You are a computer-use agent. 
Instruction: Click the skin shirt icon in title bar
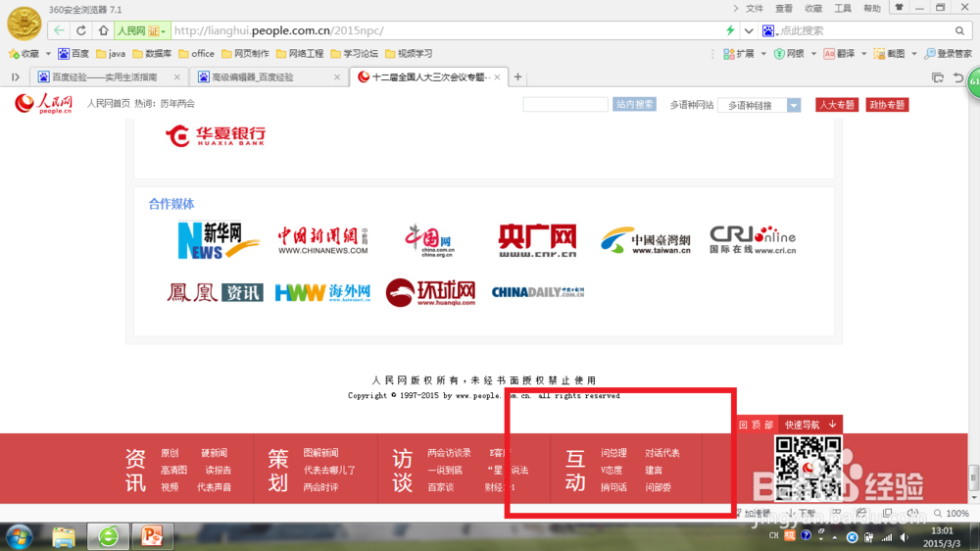tap(900, 8)
